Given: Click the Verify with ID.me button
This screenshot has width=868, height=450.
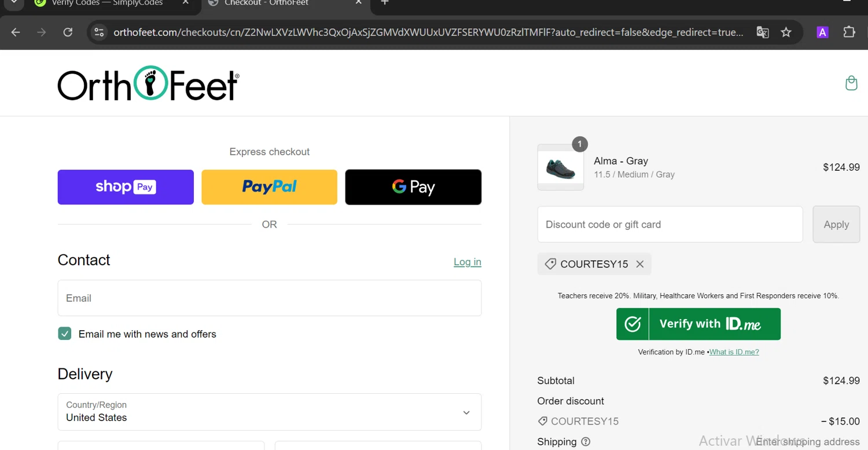Looking at the screenshot, I should (698, 324).
